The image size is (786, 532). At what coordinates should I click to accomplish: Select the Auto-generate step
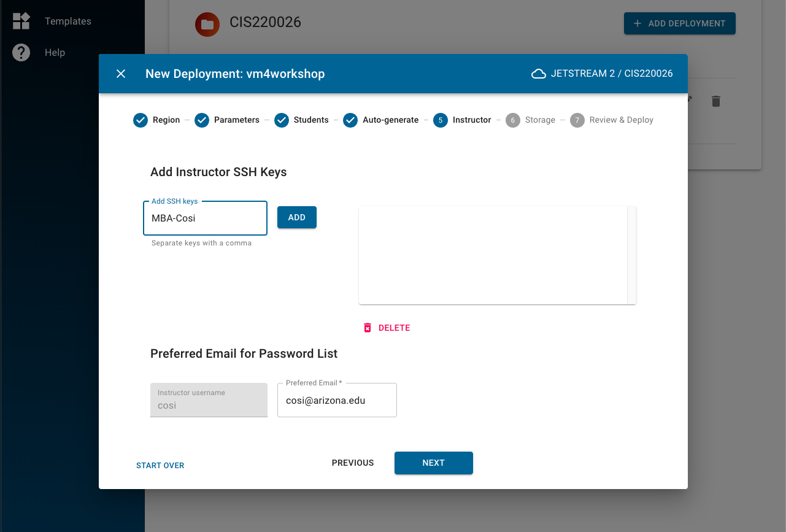[350, 120]
